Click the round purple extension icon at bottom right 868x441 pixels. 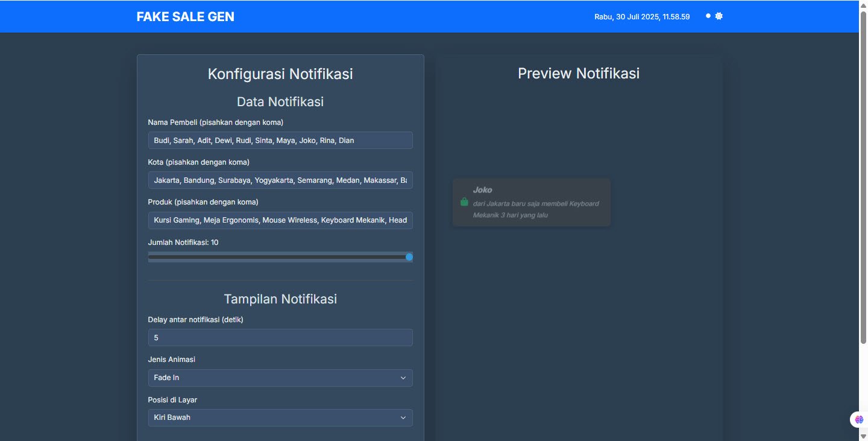click(x=859, y=419)
